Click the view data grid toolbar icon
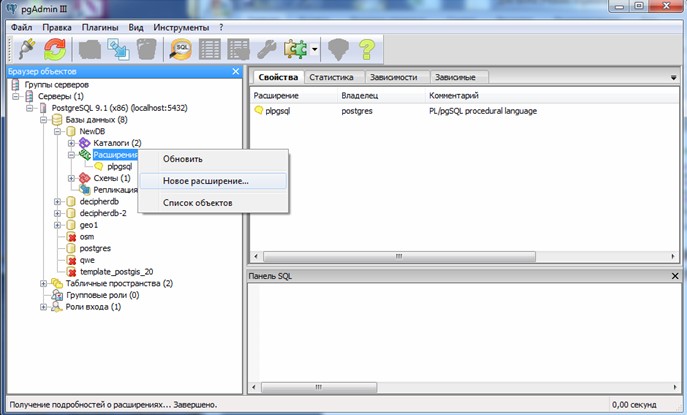Image resolution: width=687 pixels, height=415 pixels. tap(211, 48)
